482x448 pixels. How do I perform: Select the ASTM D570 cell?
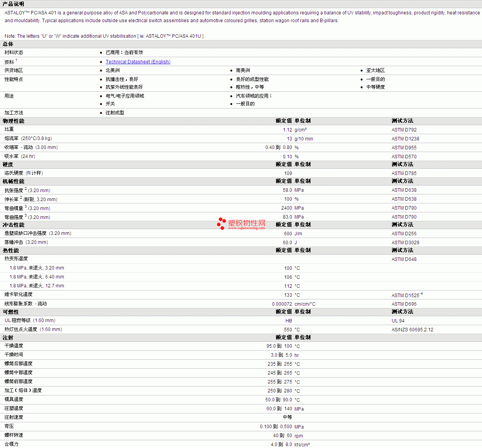[404, 157]
